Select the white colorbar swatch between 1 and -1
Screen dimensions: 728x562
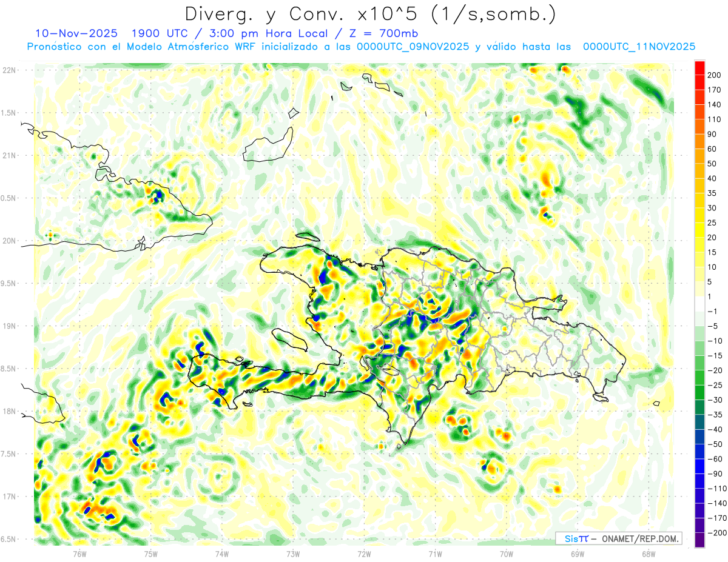(x=699, y=304)
